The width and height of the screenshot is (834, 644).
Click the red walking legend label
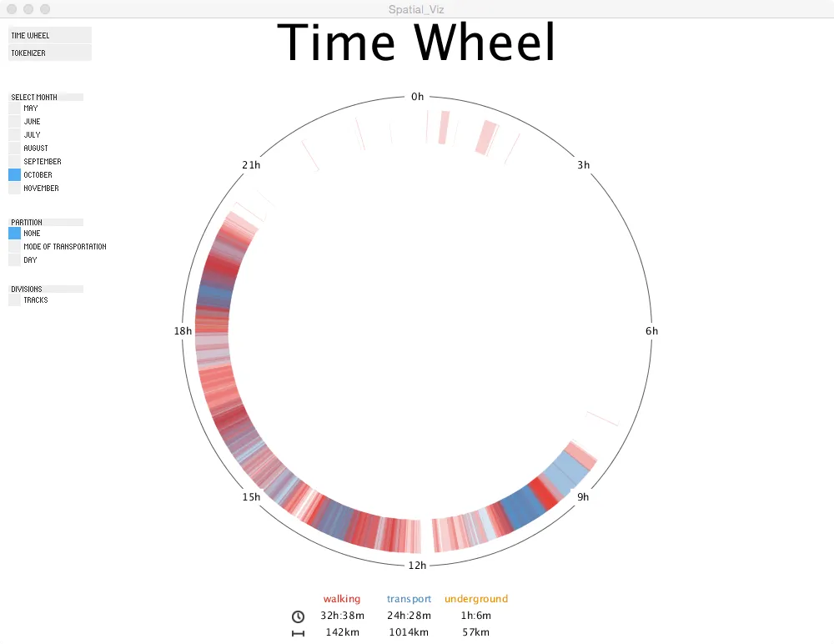point(342,598)
